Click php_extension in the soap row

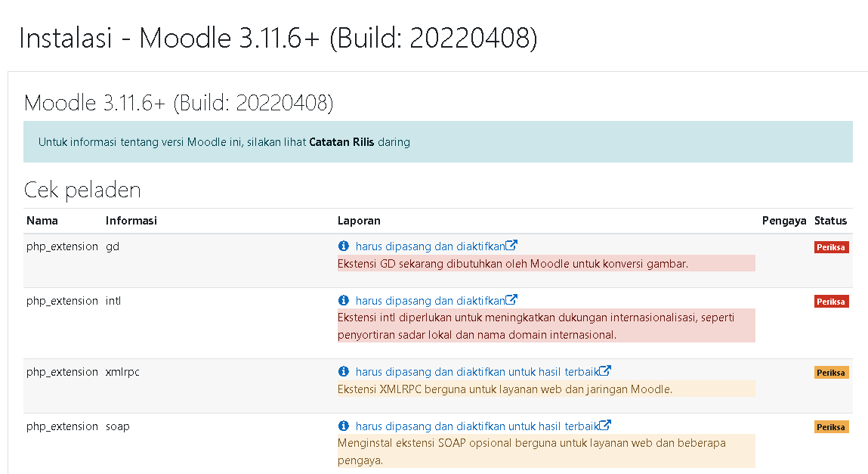62,426
